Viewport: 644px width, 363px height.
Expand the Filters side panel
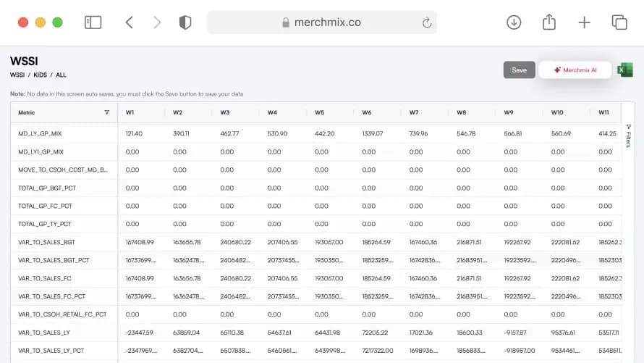pos(628,135)
